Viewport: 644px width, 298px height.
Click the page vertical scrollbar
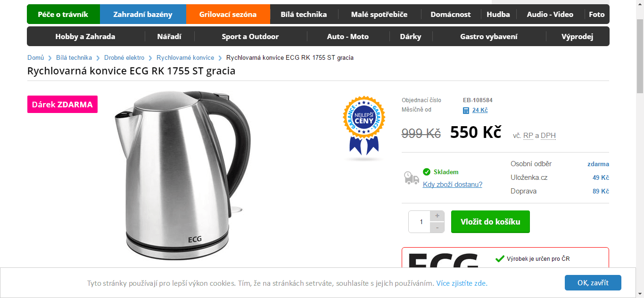(640, 141)
